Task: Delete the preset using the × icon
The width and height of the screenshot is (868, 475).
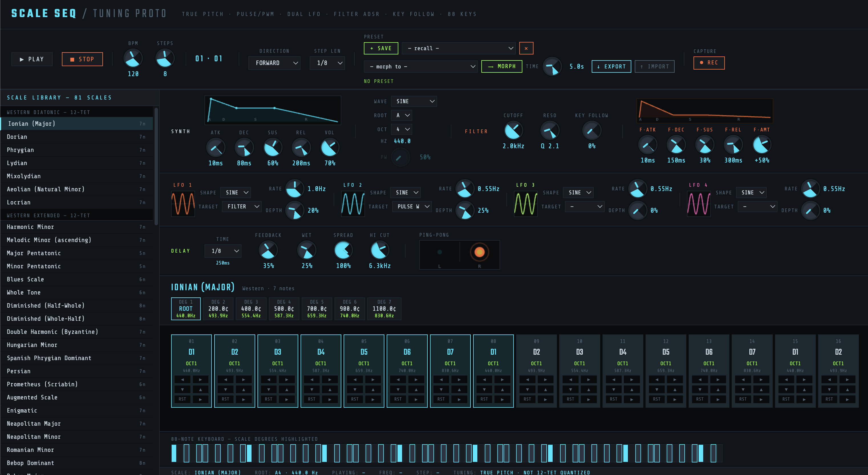Action: point(526,48)
